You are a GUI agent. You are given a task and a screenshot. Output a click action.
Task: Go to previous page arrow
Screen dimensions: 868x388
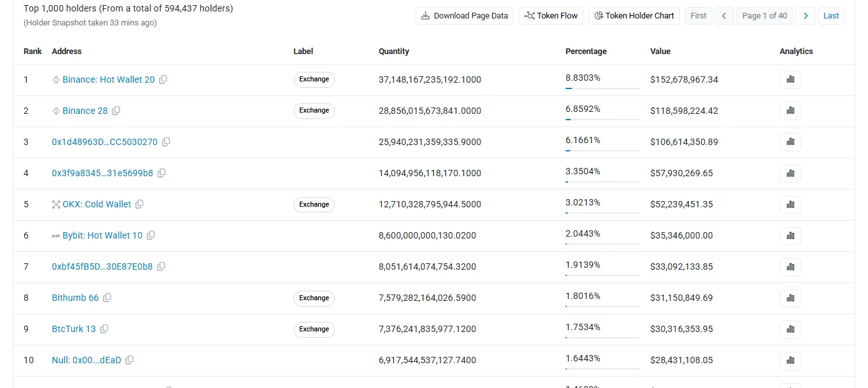click(x=724, y=16)
